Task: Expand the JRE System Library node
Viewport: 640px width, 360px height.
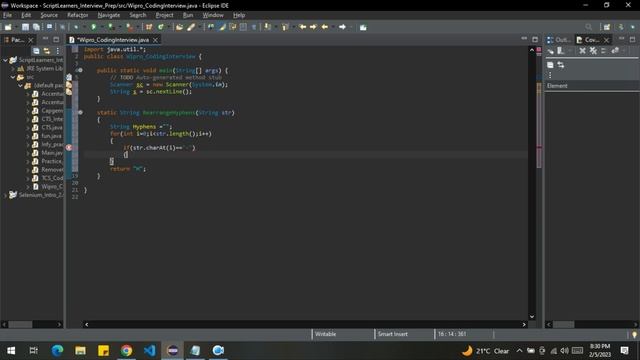Action: point(13,69)
